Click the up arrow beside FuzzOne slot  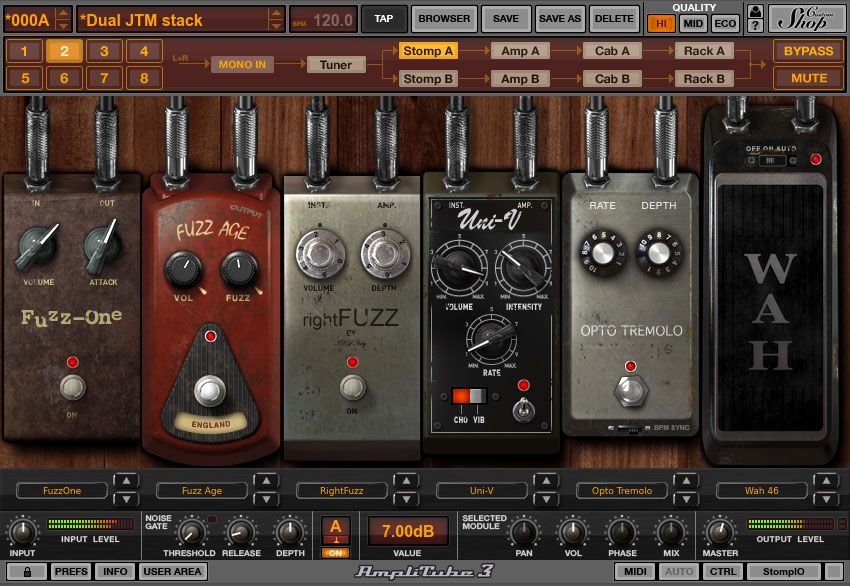(126, 480)
